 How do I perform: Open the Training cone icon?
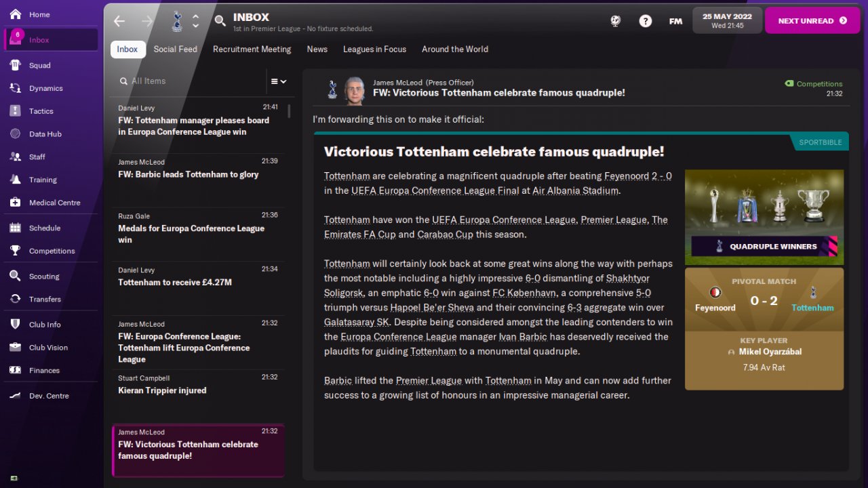[x=15, y=180]
